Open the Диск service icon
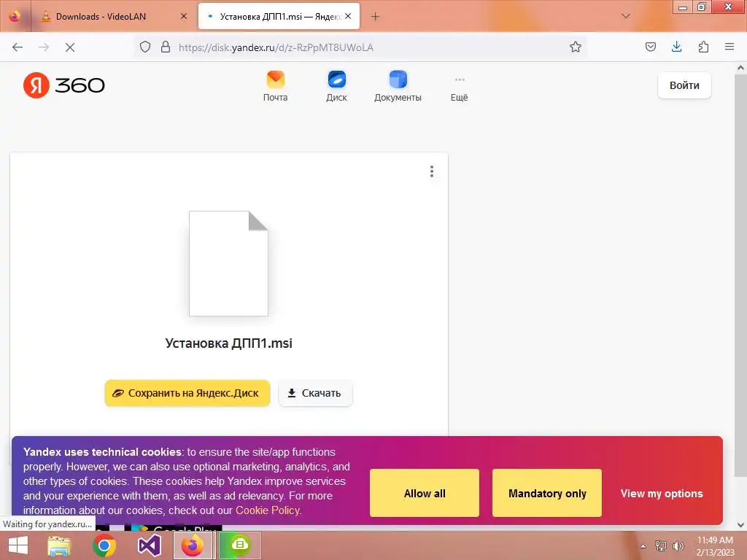The image size is (747, 560). tap(337, 86)
